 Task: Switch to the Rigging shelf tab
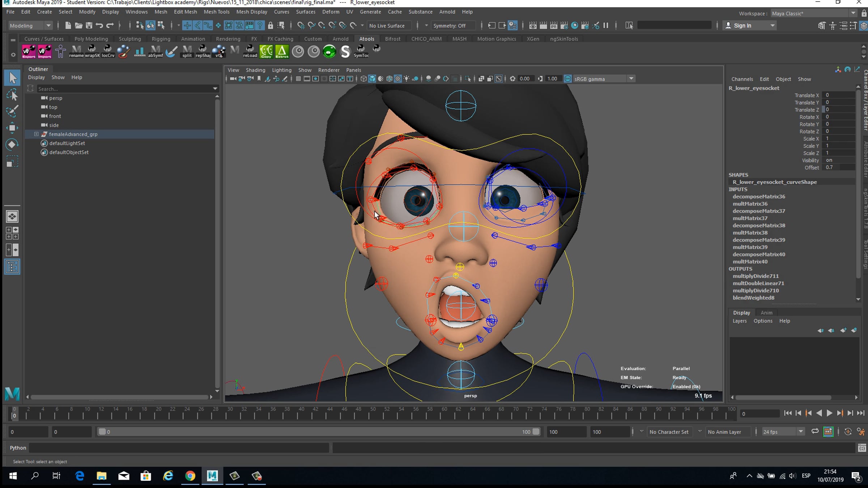(x=161, y=39)
